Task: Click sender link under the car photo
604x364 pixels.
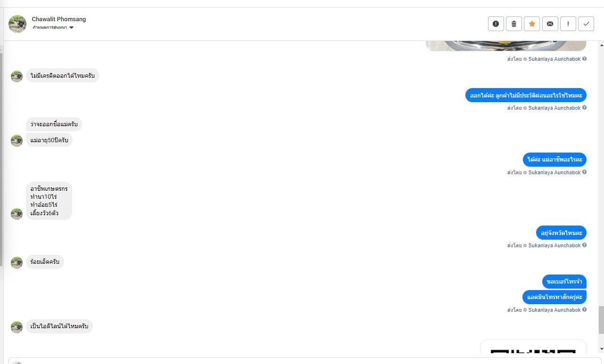Action: click(x=554, y=59)
